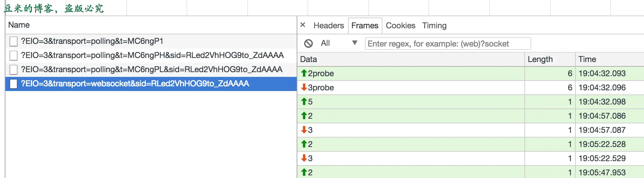The width and height of the screenshot is (644, 178).
Task: Select the t=MC6ngP1 polling request
Action: pos(151,41)
